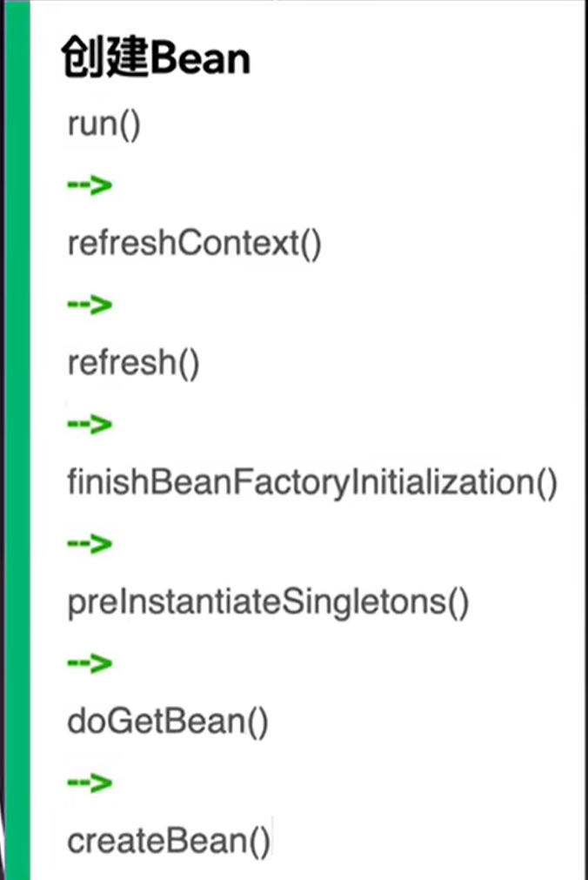The image size is (588, 880).
Task: Click the doGetBean() line
Action: (167, 722)
